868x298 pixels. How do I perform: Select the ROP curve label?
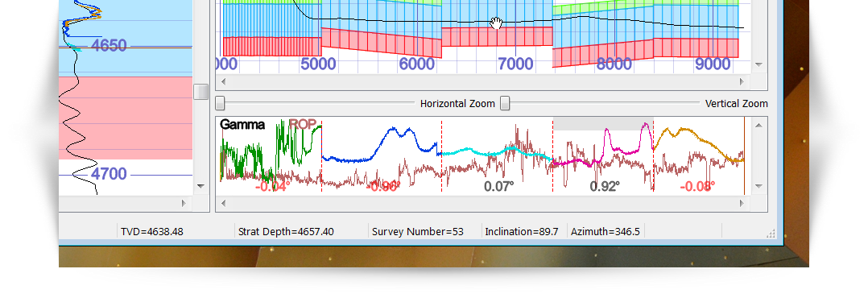click(303, 124)
